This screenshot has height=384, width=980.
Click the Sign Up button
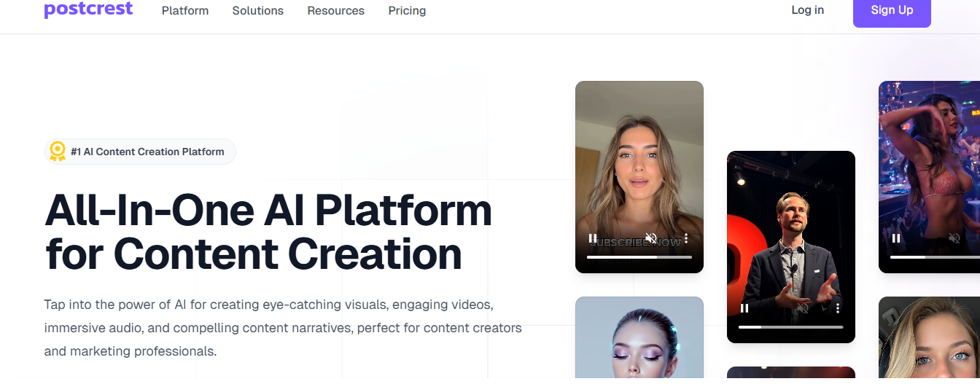click(892, 10)
